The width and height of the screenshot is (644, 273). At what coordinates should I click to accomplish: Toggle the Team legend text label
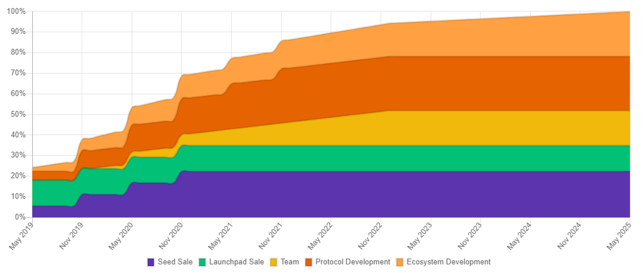290,262
